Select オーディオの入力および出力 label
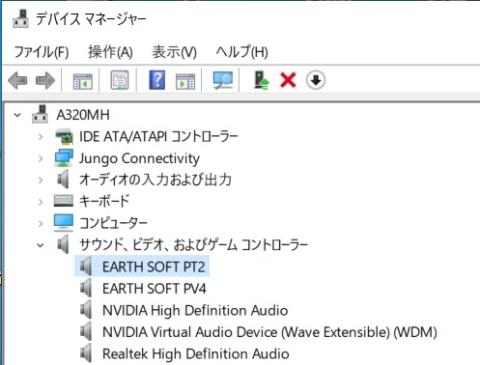 point(155,180)
